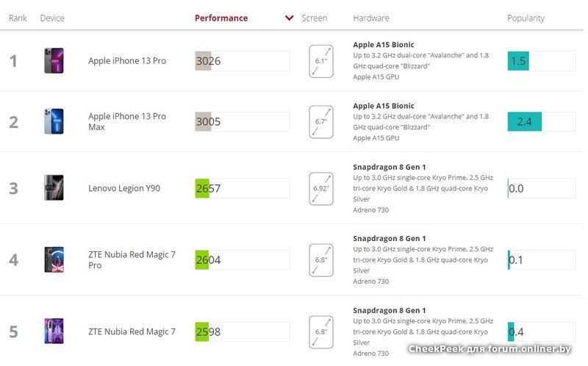
Task: Click the 3026 performance score bar
Action: pos(243,61)
